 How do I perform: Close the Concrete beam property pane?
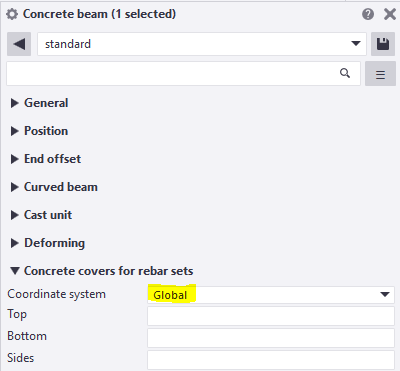[x=390, y=14]
